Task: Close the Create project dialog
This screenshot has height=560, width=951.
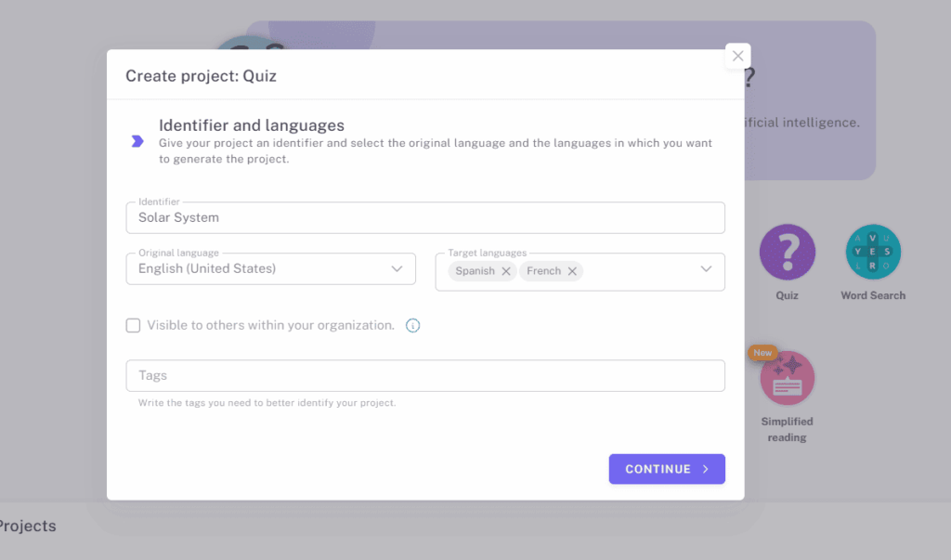Action: [x=737, y=56]
